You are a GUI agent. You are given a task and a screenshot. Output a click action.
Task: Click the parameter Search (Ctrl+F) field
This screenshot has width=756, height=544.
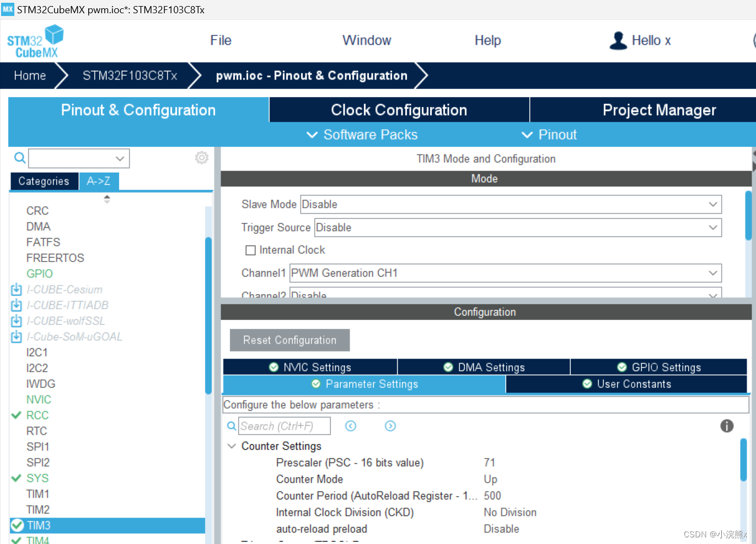coord(285,426)
